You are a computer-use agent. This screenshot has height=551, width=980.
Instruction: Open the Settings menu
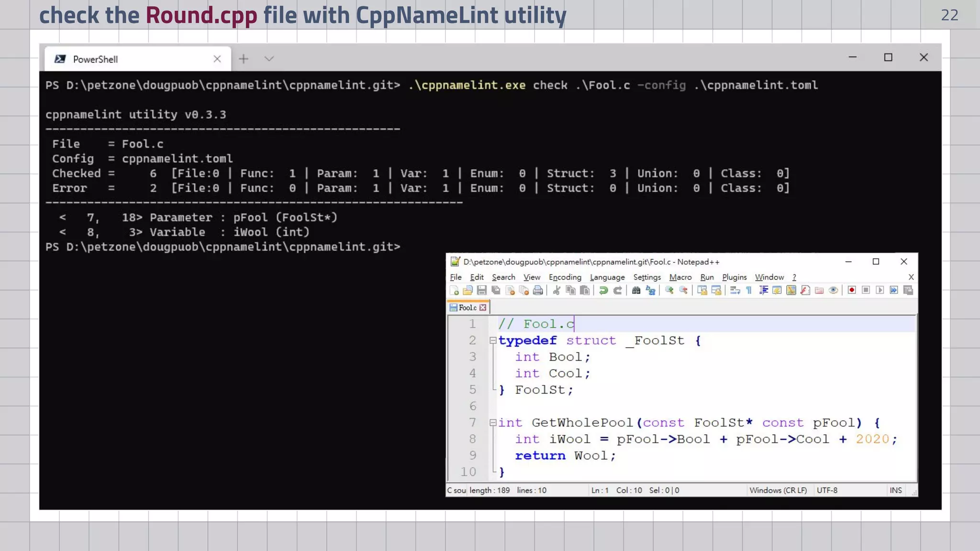coord(647,277)
